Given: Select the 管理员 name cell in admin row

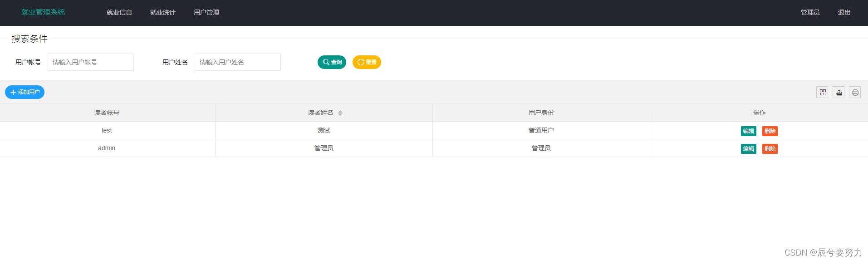Looking at the screenshot, I should coord(324,148).
